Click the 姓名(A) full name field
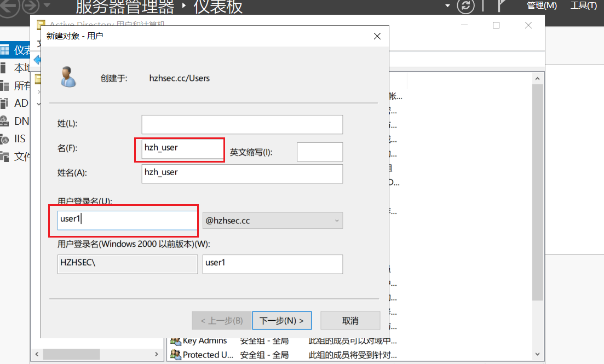Viewport: 604px width, 364px height. point(241,174)
